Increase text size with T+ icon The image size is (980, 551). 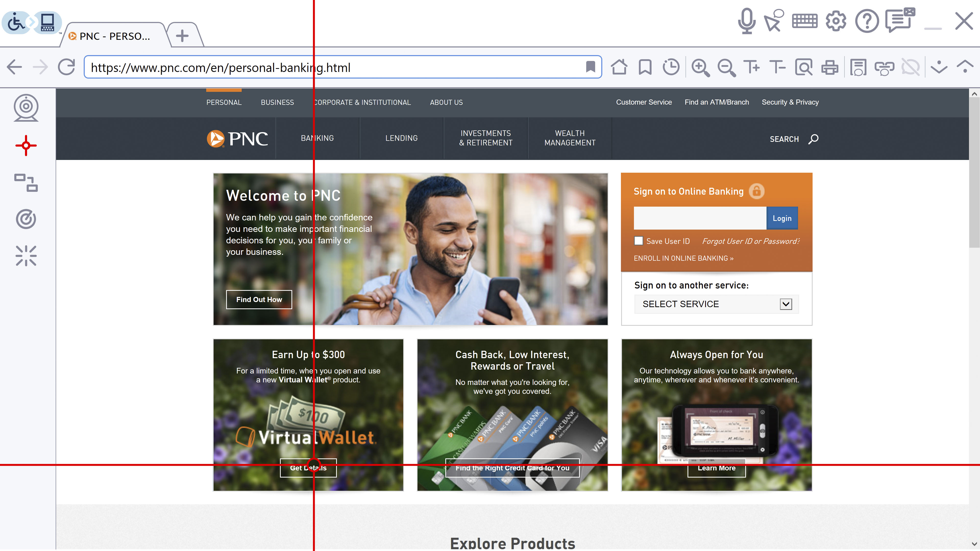tap(752, 67)
